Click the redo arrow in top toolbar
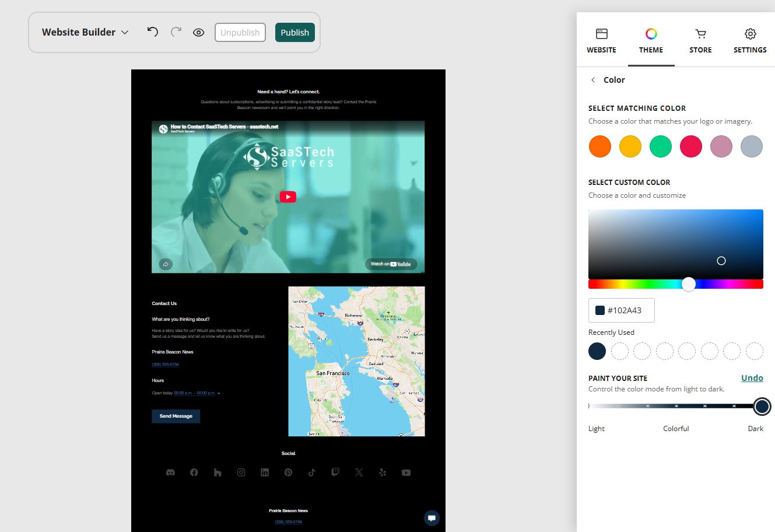The height and width of the screenshot is (532, 775). (176, 32)
